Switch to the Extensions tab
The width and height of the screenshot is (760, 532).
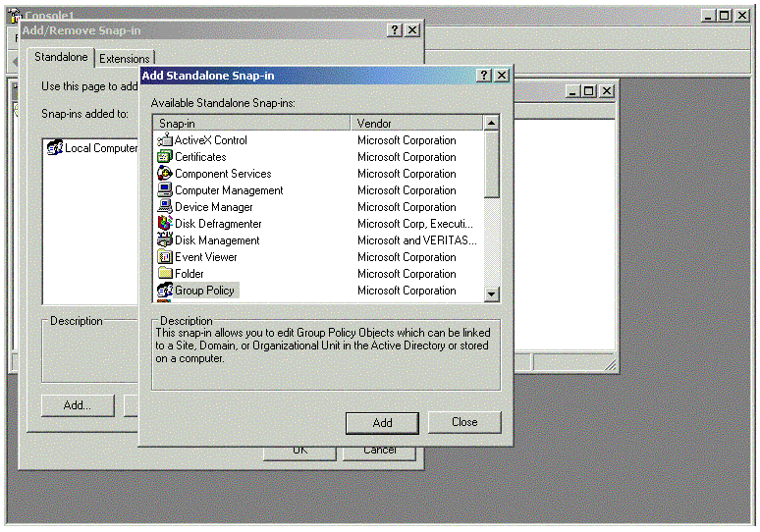click(125, 59)
